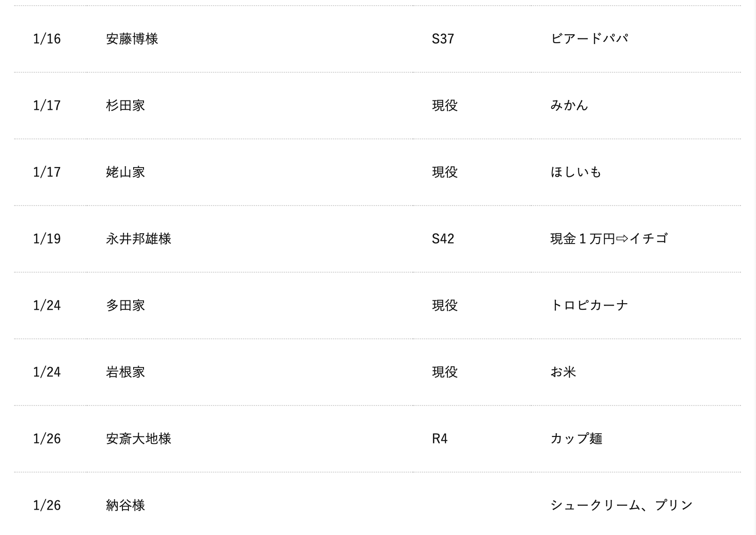This screenshot has width=756, height=535.
Task: Click the 杉田家 name entry
Action: 126,105
